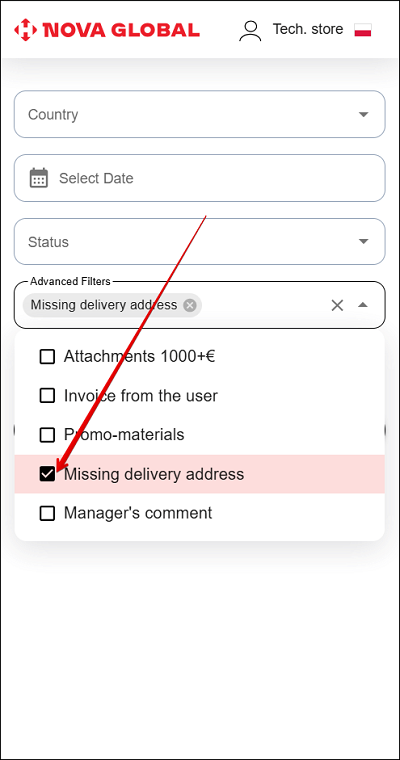Collapse the Advanced Filters dropdown arrow
The width and height of the screenshot is (400, 760).
(363, 305)
